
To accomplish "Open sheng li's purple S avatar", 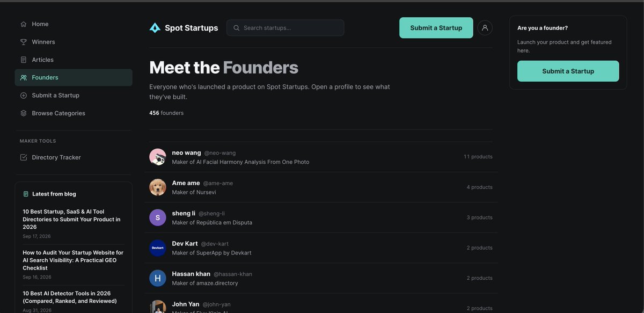I will [158, 217].
